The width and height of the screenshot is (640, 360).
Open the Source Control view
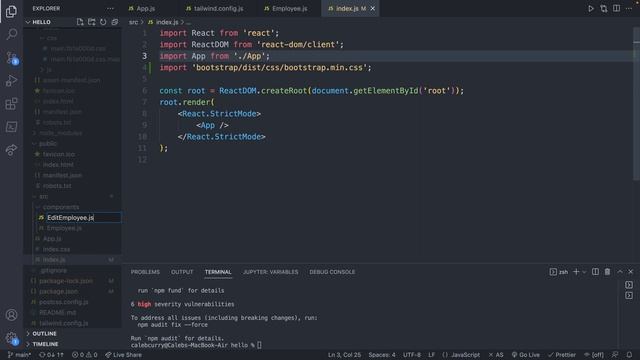pyautogui.click(x=11, y=58)
